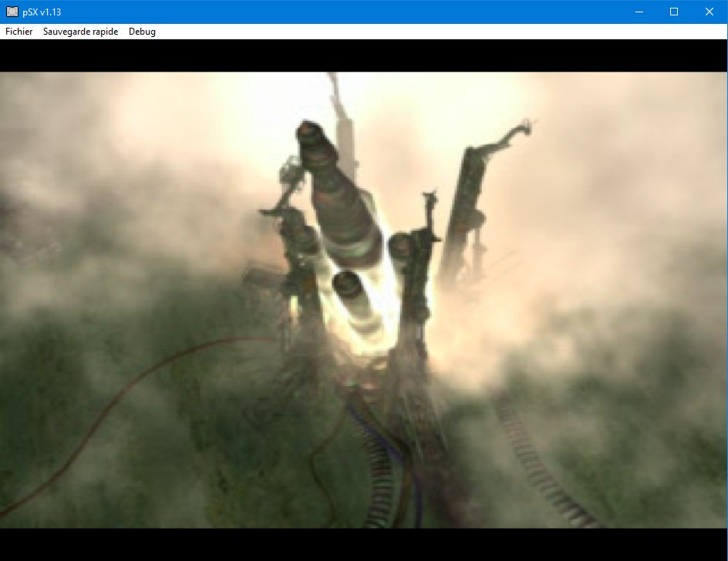Minimize the pSX window

tap(639, 12)
